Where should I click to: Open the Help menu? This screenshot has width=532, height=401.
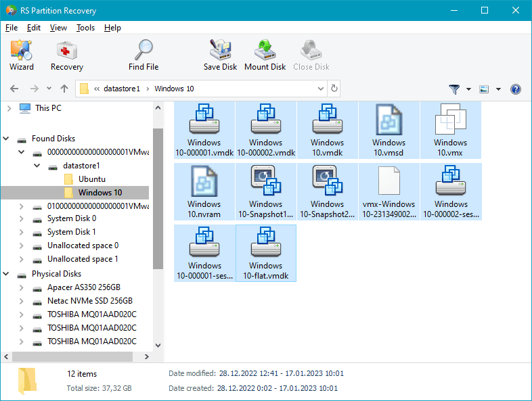click(x=112, y=28)
